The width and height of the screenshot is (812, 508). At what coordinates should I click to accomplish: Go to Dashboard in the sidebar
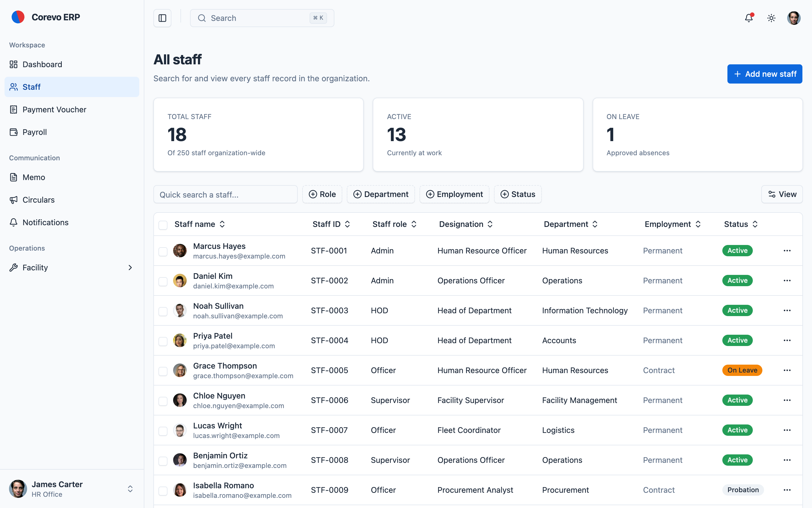tap(72, 64)
